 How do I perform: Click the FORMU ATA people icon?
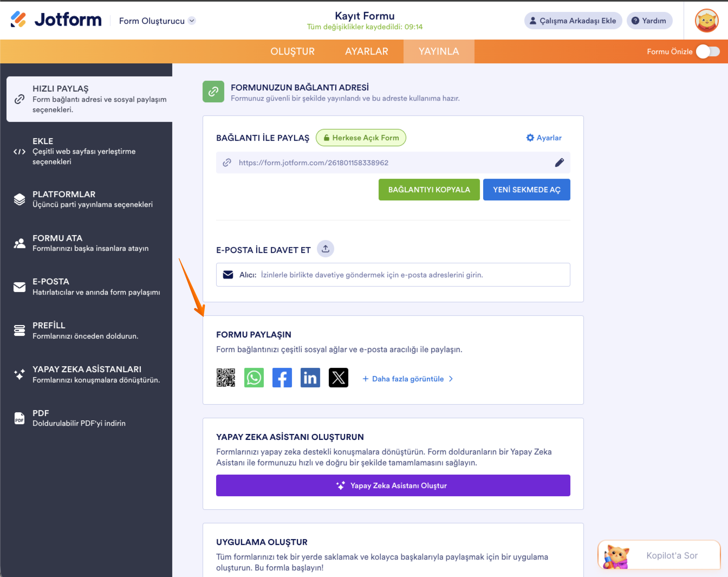click(x=19, y=243)
